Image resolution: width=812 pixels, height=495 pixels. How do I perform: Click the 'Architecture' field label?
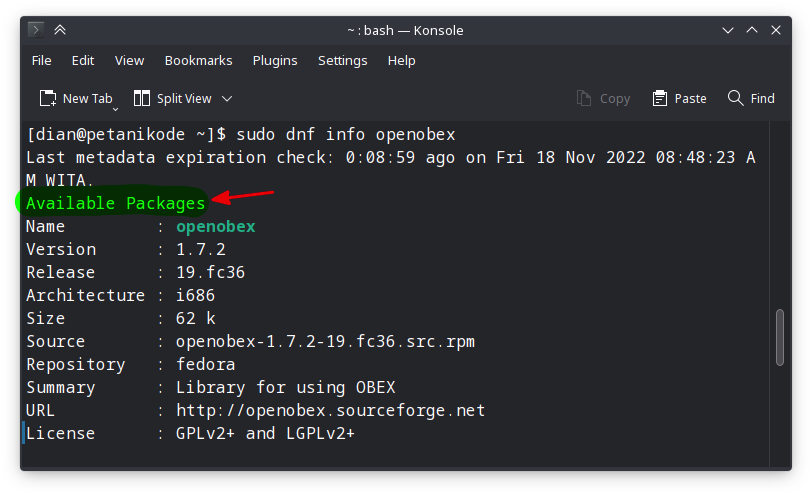click(85, 295)
